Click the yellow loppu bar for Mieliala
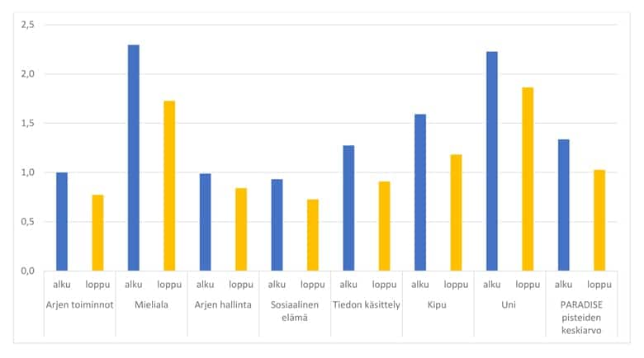The image size is (644, 358). pos(169,186)
